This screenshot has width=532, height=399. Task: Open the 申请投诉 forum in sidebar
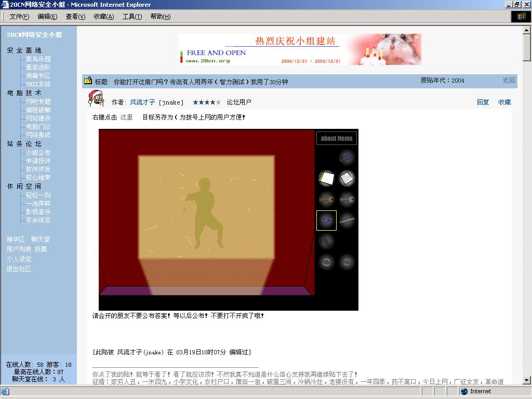coord(38,161)
